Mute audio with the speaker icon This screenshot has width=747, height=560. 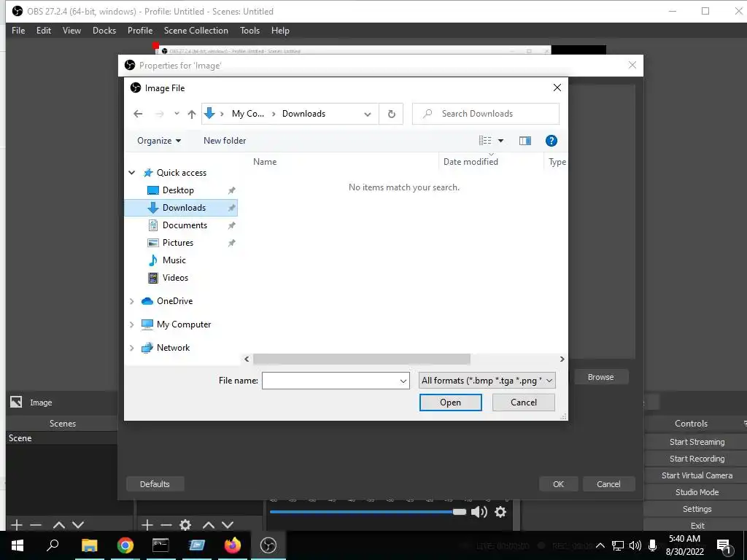coord(479,512)
